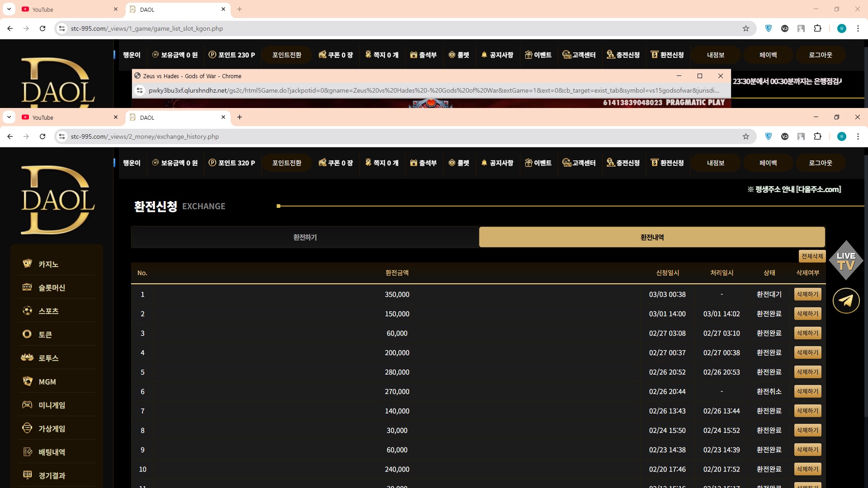The image size is (868, 488).
Task: Switch to the 환전하기 tab
Action: [x=305, y=237]
